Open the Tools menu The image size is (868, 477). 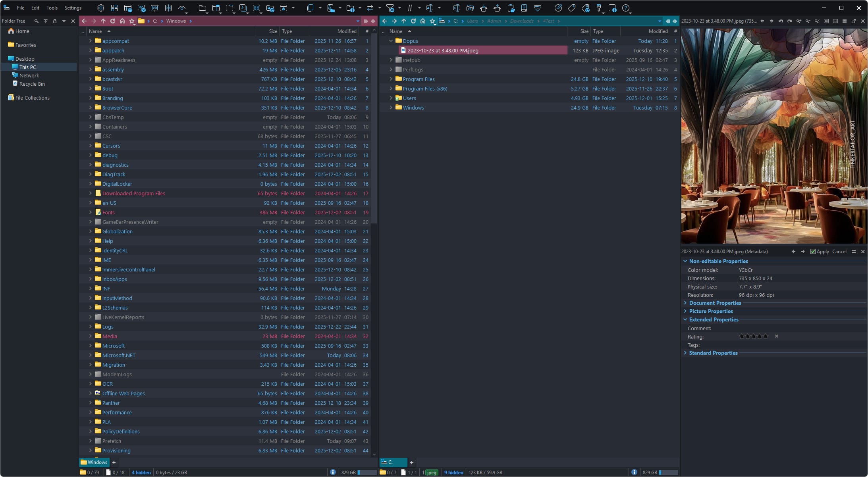(52, 8)
